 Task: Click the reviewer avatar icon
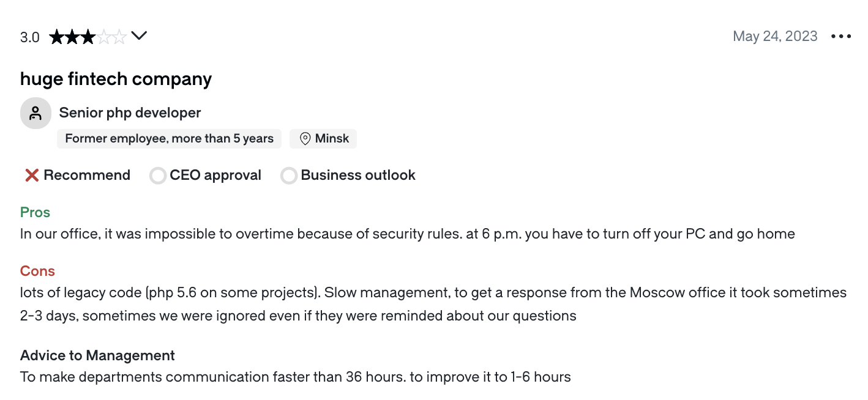point(36,113)
